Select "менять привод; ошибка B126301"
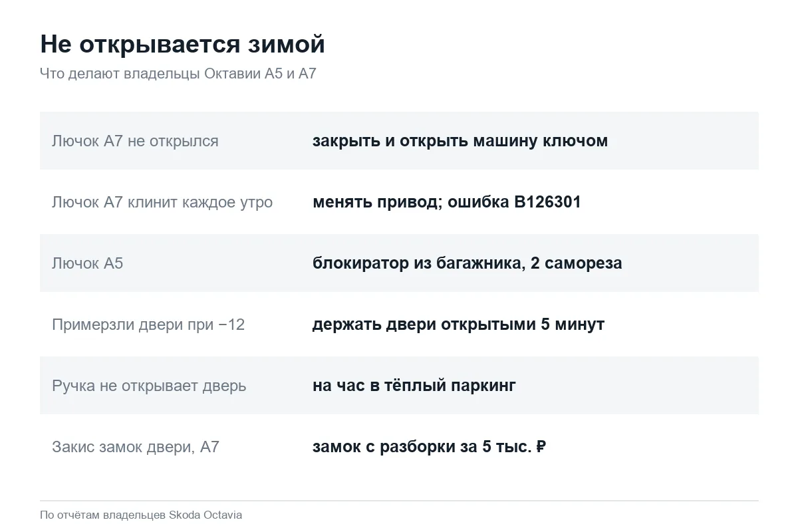 pyautogui.click(x=447, y=202)
